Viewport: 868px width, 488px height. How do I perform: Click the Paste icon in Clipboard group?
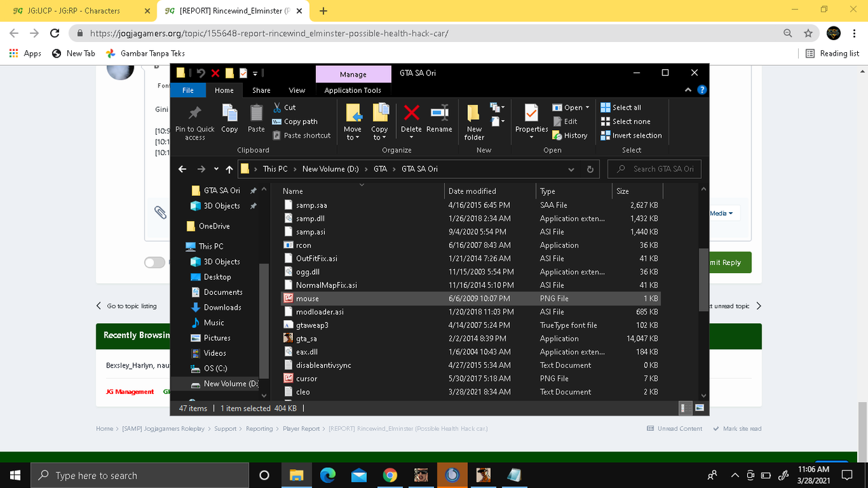[x=256, y=119]
